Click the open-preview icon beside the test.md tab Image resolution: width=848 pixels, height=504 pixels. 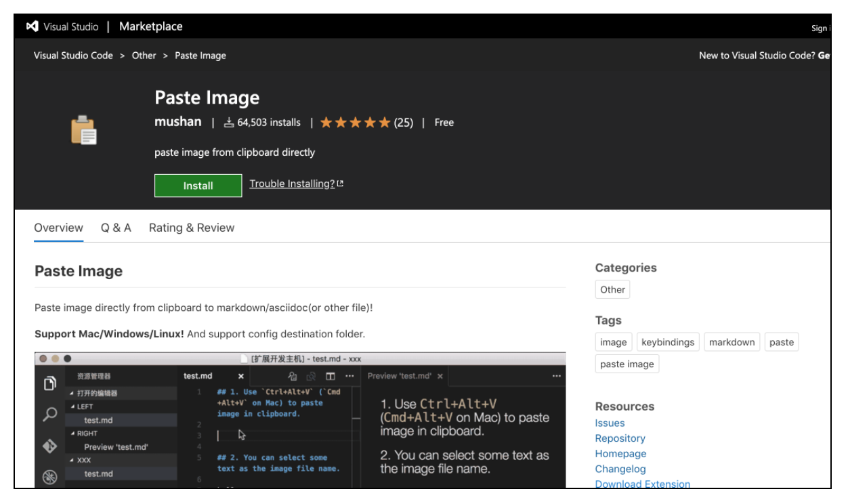click(293, 376)
